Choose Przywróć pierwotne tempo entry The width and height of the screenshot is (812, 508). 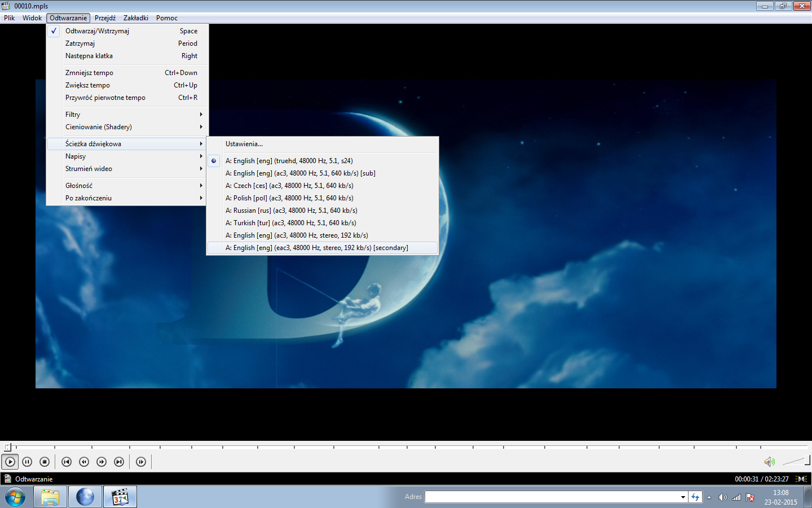tap(127, 98)
